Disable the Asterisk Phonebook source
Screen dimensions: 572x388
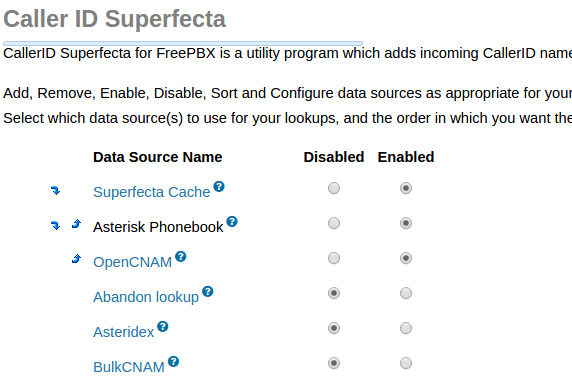coord(334,223)
